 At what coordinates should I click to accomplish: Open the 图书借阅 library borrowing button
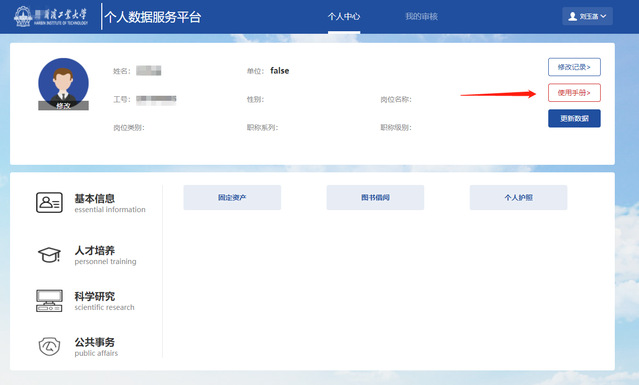375,198
